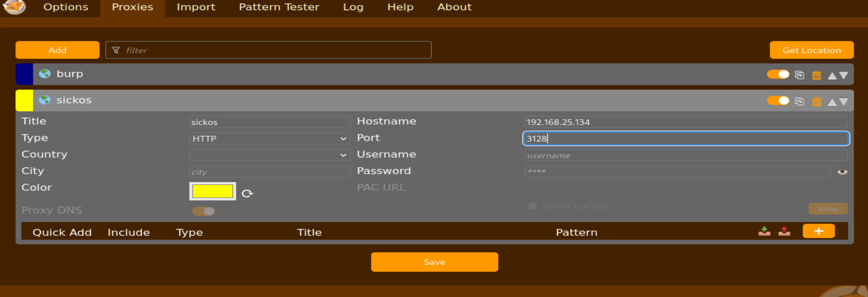Click the Hostname field with 192.168.25.134

click(x=686, y=122)
